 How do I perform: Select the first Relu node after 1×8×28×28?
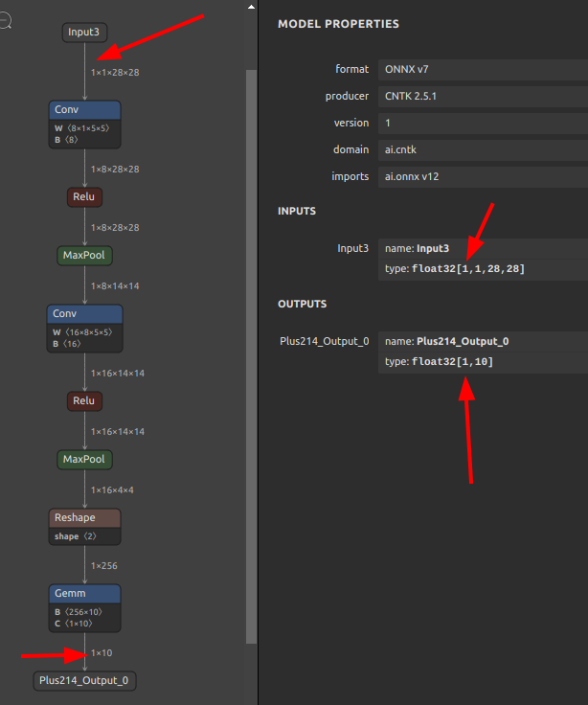pyautogui.click(x=84, y=196)
